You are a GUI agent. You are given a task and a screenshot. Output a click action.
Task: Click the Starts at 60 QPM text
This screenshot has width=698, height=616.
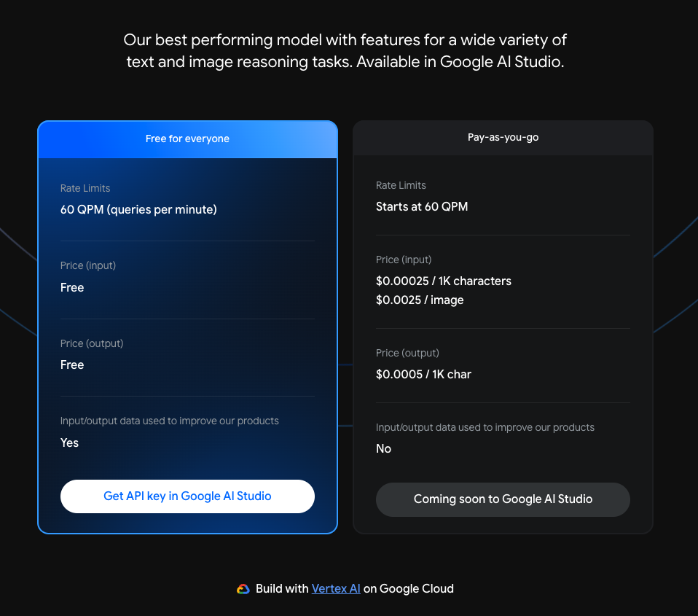click(422, 206)
